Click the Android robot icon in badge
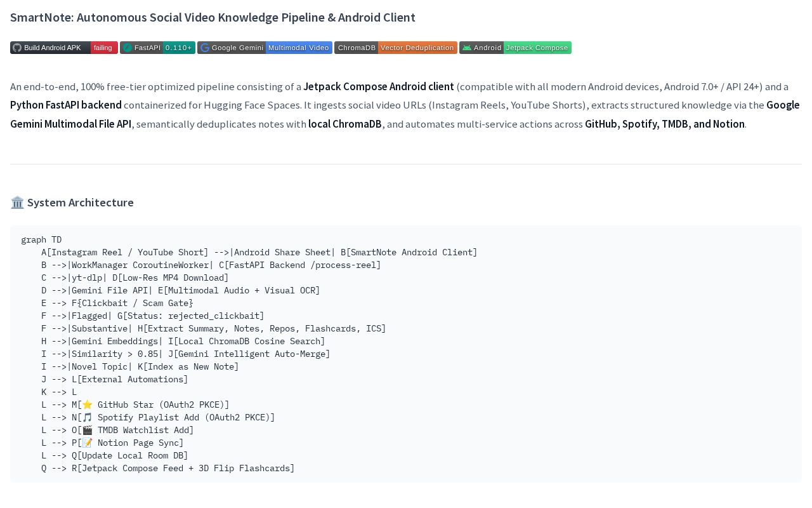 467,48
